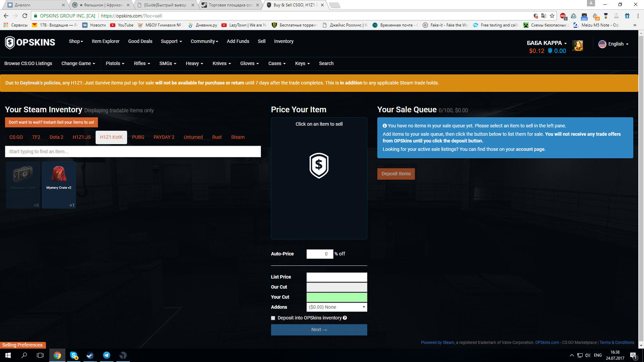Open the Pistols dropdown
This screenshot has width=644, height=362.
pyautogui.click(x=115, y=63)
